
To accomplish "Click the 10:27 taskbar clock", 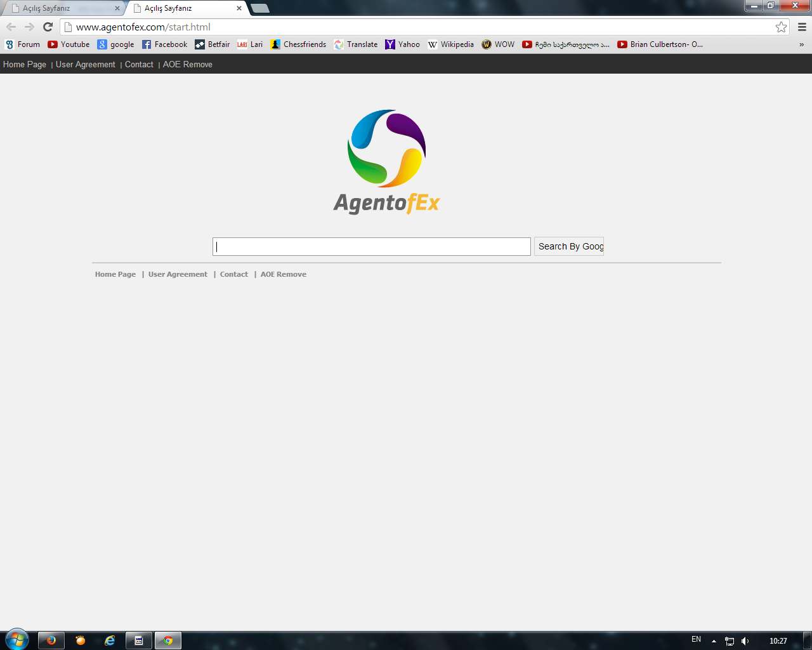I will pos(778,641).
